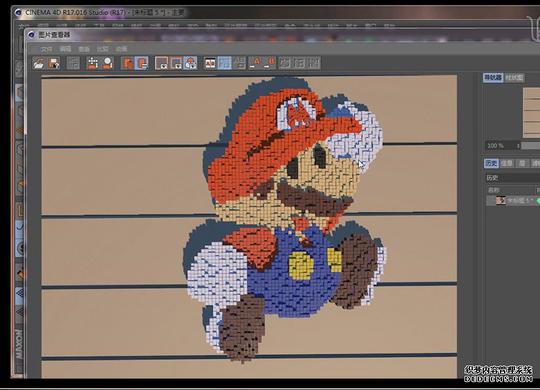Open the 动画 menu in Picture Viewer
Image resolution: width=540 pixels, height=390 pixels.
pos(122,49)
